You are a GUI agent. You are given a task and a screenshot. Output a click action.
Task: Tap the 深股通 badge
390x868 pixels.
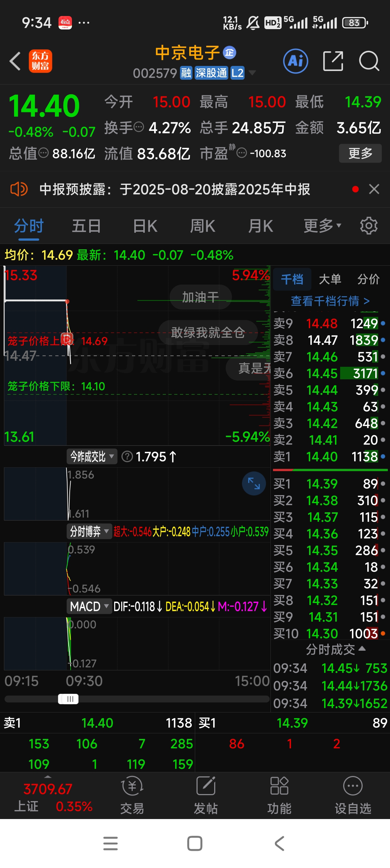[x=211, y=73]
